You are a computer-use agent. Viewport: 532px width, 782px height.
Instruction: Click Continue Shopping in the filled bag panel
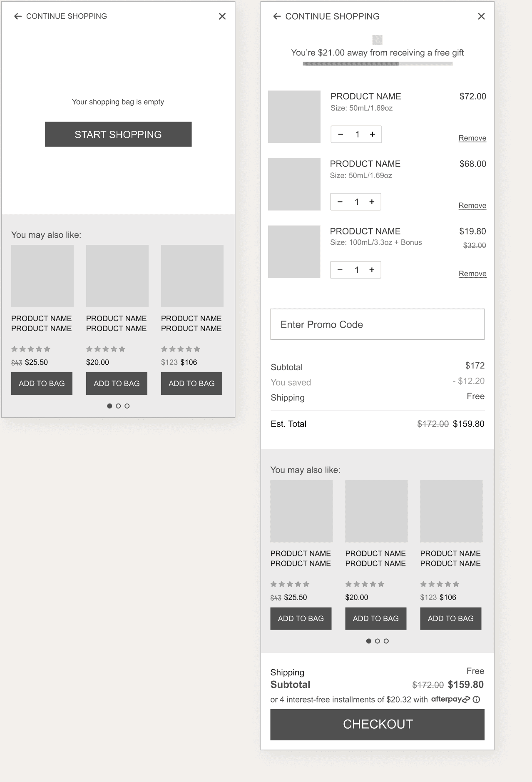click(x=332, y=16)
